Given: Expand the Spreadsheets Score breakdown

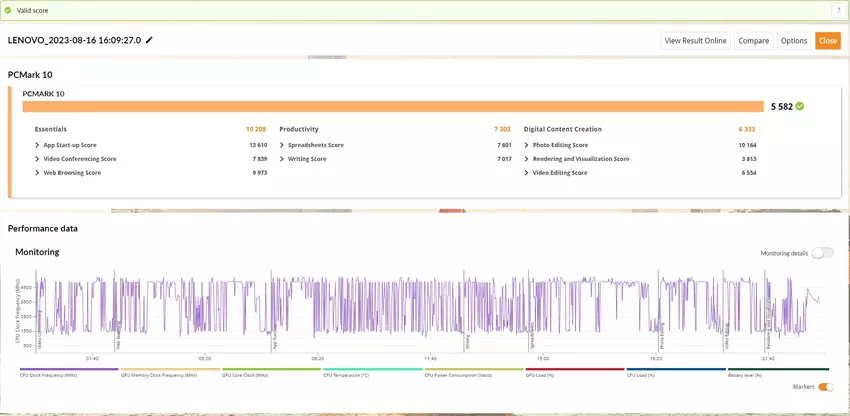Looking at the screenshot, I should 282,145.
